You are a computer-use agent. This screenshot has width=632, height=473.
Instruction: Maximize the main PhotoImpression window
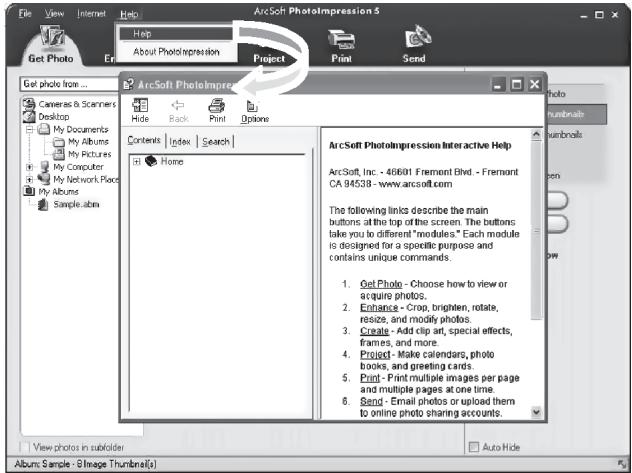coord(599,15)
